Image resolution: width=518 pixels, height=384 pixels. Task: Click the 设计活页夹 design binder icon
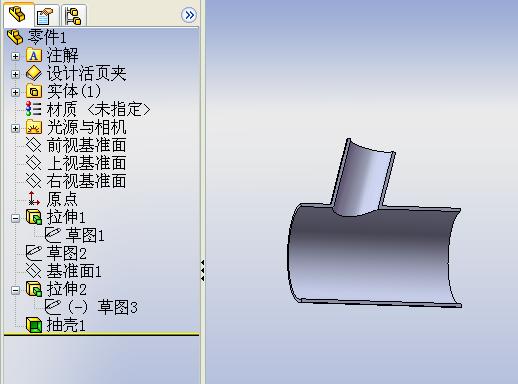pyautogui.click(x=34, y=73)
